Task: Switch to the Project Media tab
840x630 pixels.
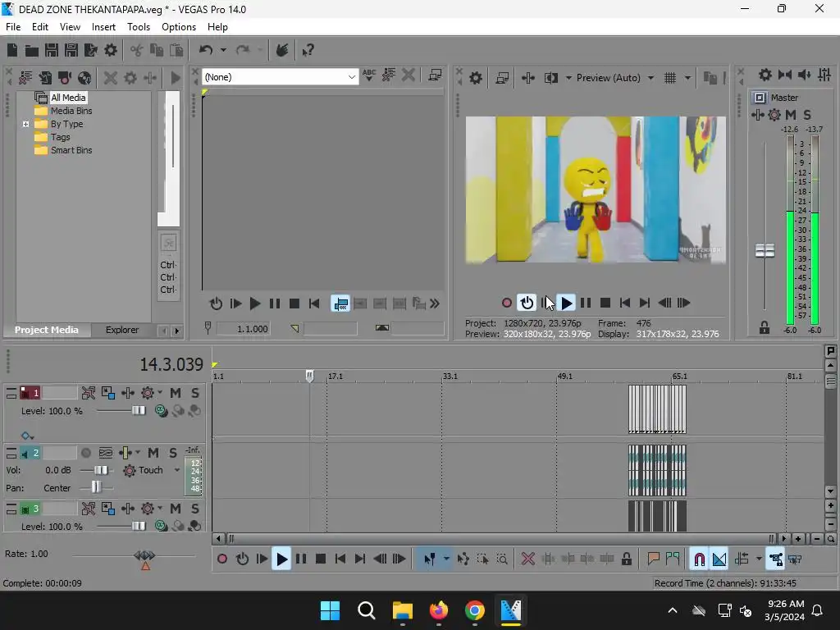Action: point(47,330)
